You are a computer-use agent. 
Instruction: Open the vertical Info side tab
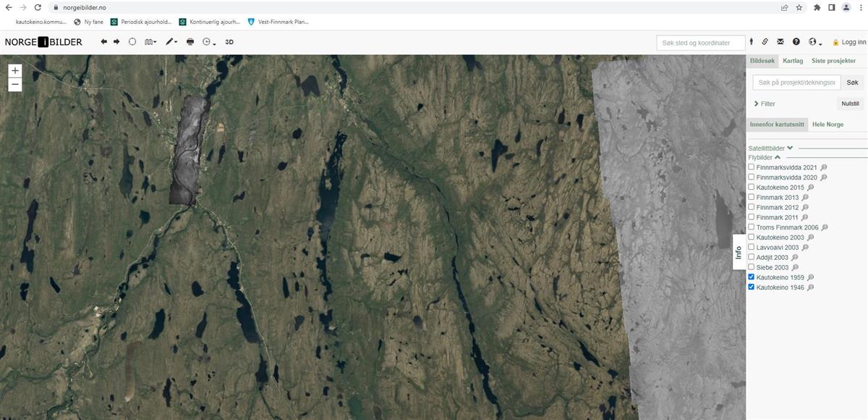[739, 252]
